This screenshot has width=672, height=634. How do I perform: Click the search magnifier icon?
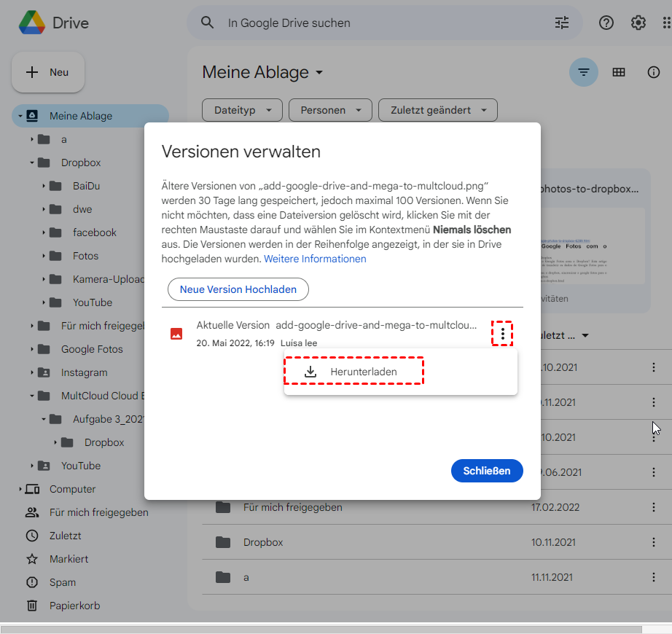coord(208,23)
